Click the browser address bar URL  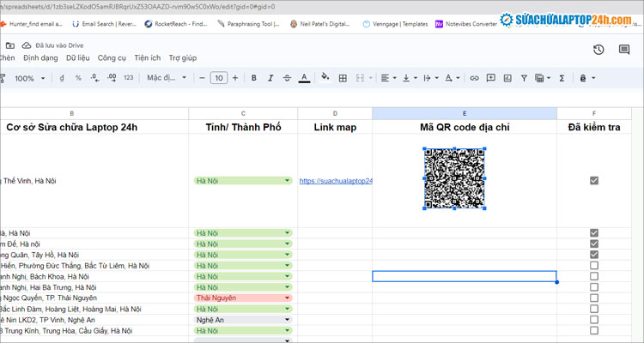[137, 7]
